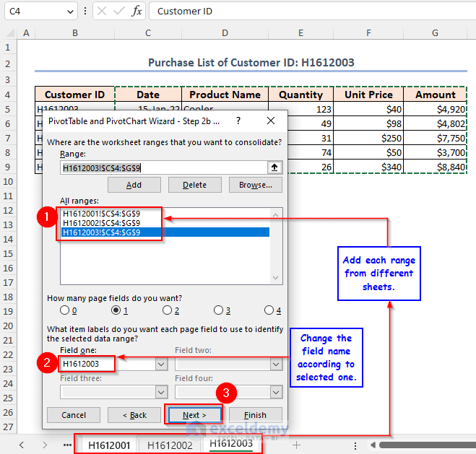476x454 pixels.
Task: Select 4 page fields option
Action: point(269,310)
